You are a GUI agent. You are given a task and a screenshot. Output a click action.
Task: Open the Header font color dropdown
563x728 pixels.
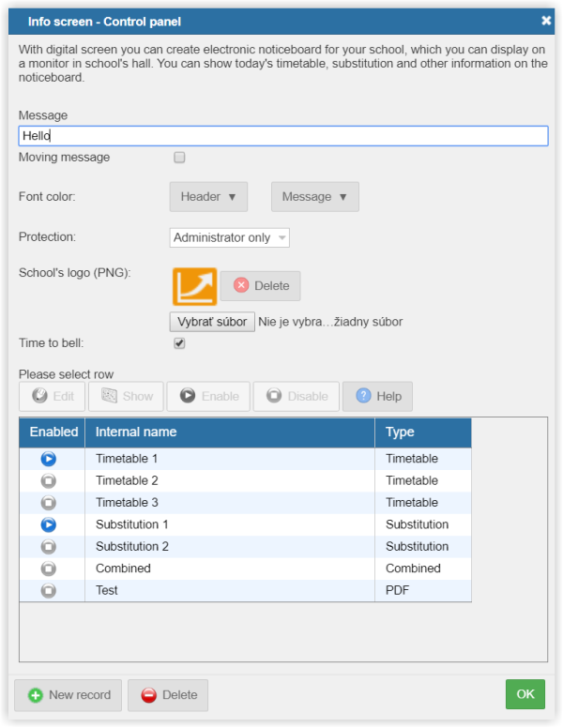click(208, 197)
